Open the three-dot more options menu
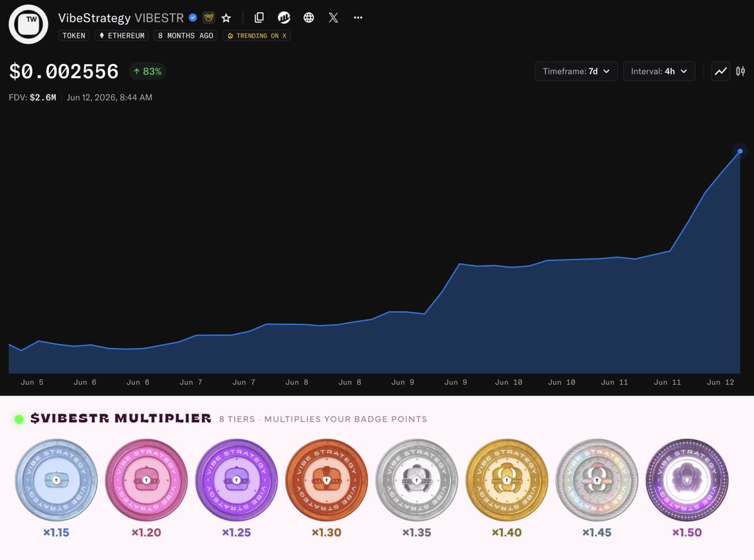The width and height of the screenshot is (754, 560). point(358,18)
